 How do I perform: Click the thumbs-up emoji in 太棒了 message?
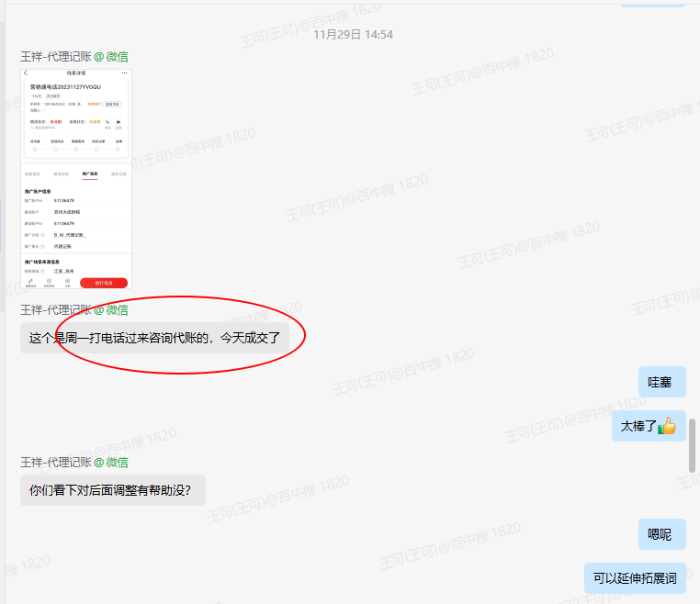[667, 426]
